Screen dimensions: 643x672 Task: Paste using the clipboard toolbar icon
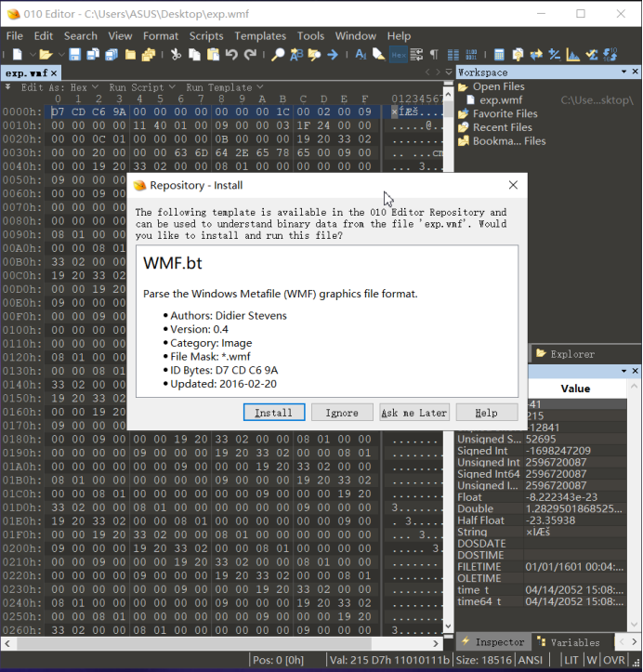[x=213, y=55]
